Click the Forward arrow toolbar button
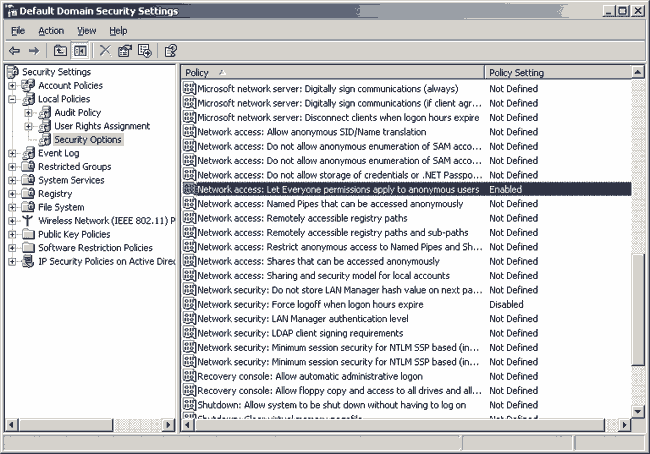The height and width of the screenshot is (454, 650). (34, 50)
